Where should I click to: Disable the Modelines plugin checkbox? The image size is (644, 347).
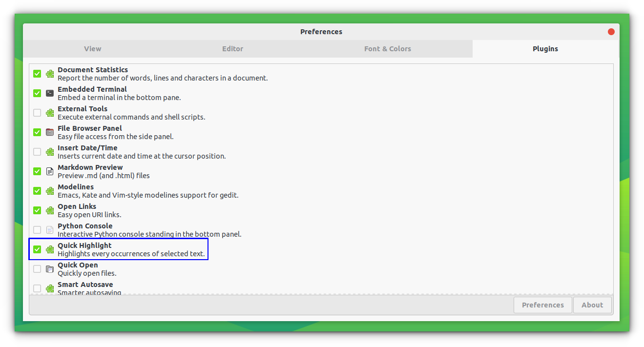(x=37, y=191)
